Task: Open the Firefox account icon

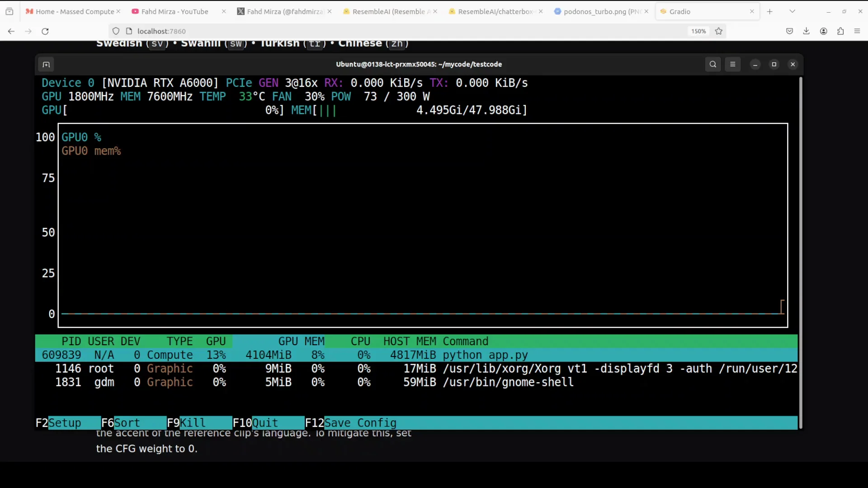Action: point(823,31)
